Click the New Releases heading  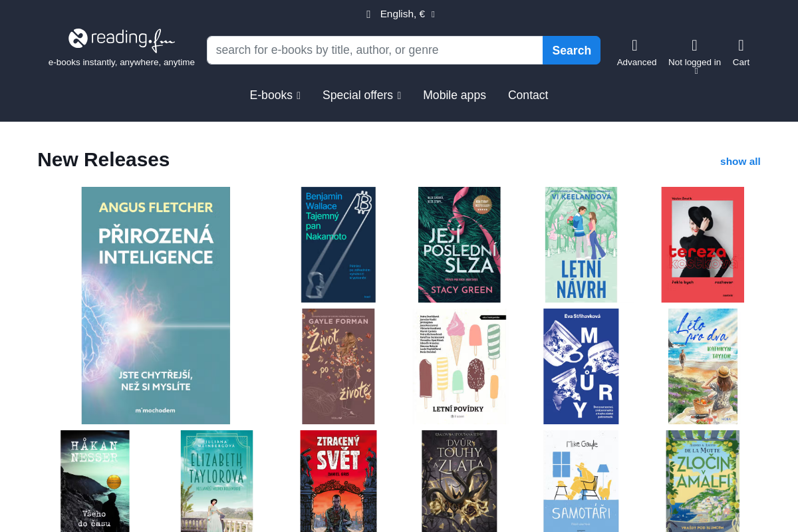click(x=104, y=160)
